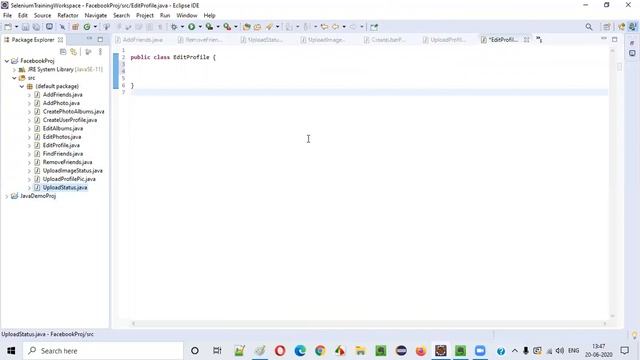Viewport: 640px width, 360px height.
Task: Open the Windows Start menu
Action: 11,351
